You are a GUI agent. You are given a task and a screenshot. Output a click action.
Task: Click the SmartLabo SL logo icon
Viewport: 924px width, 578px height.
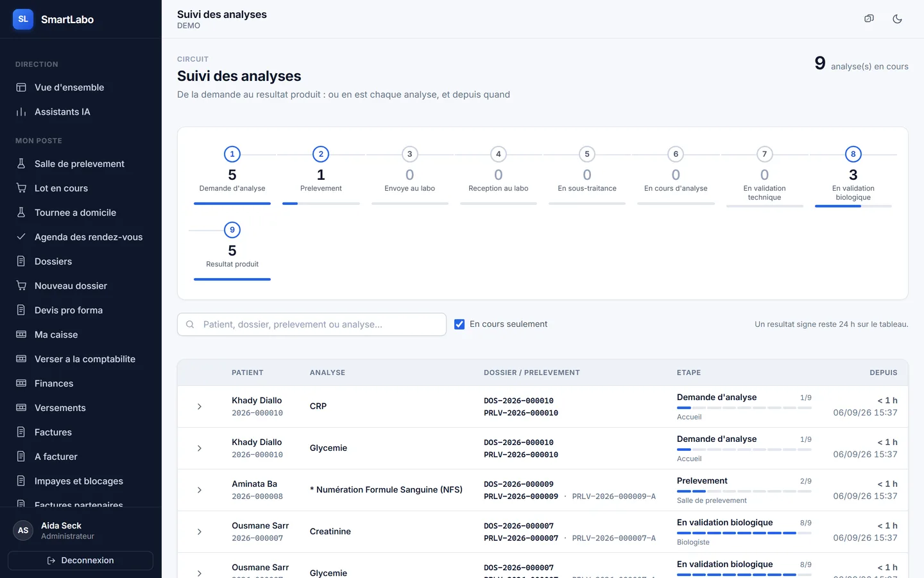(x=23, y=19)
